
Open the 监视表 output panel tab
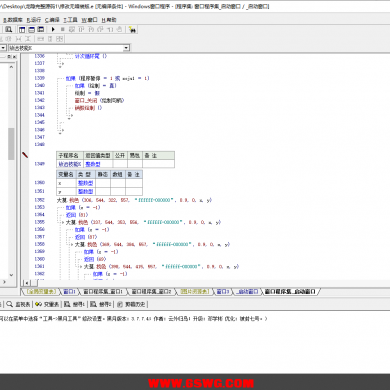[19, 304]
